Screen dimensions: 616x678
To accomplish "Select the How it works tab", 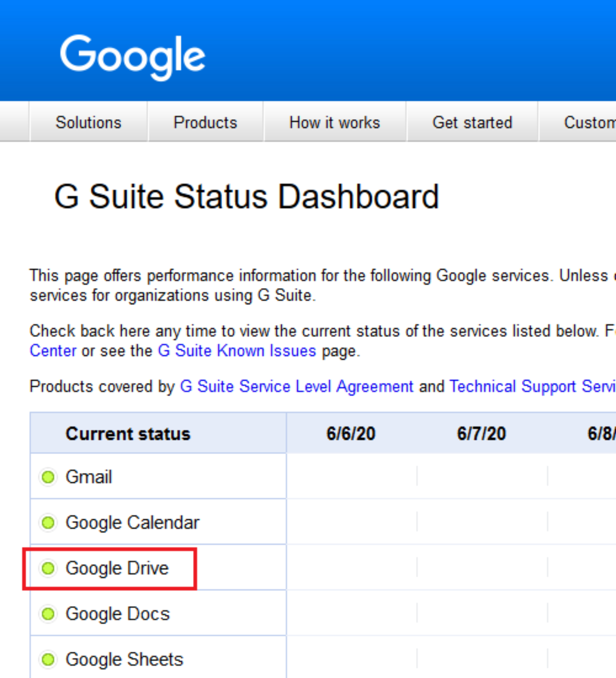I will (x=335, y=122).
